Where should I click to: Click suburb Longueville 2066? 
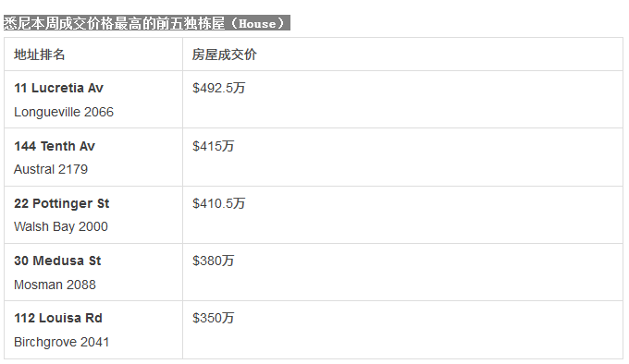click(64, 112)
